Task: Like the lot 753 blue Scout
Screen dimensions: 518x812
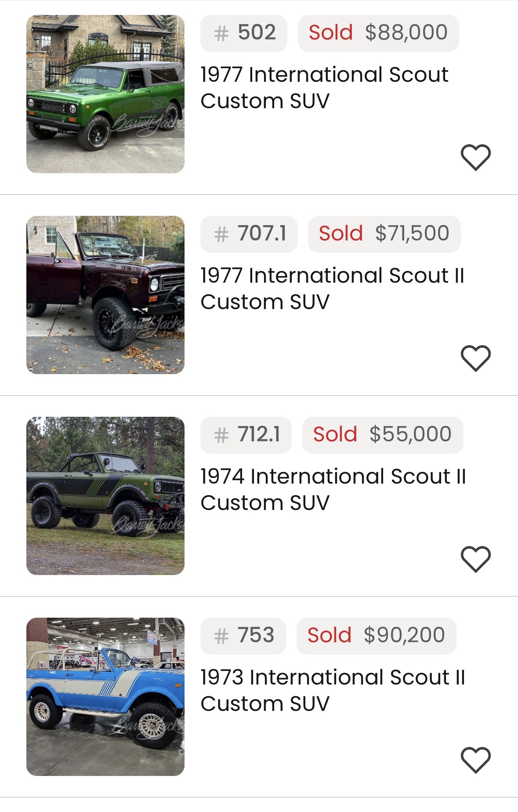Action: point(475,760)
